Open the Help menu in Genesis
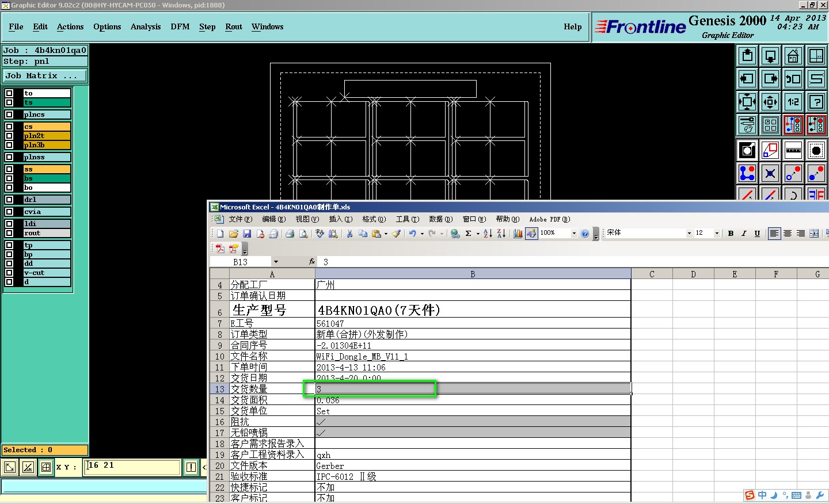Image resolution: width=829 pixels, height=504 pixels. (573, 26)
